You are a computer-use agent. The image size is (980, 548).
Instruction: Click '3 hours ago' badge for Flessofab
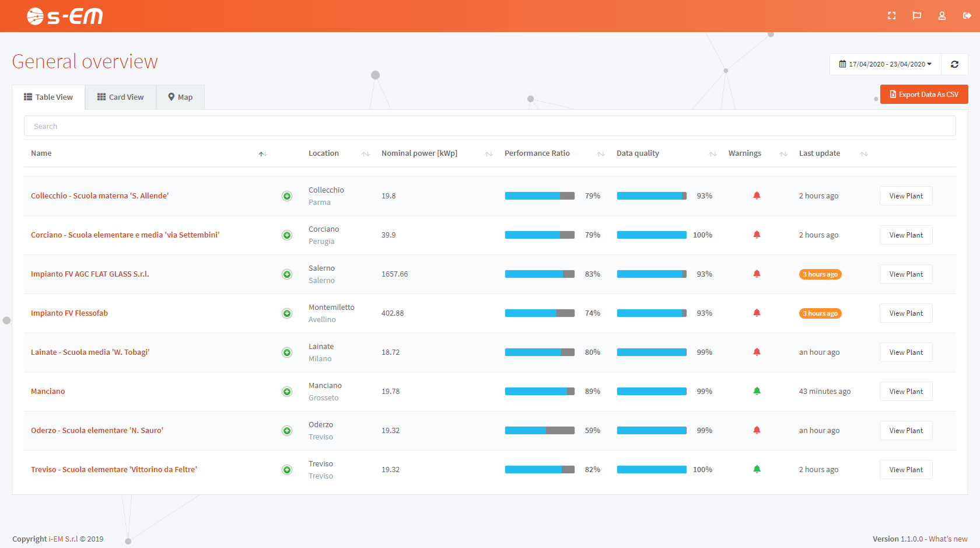click(820, 313)
